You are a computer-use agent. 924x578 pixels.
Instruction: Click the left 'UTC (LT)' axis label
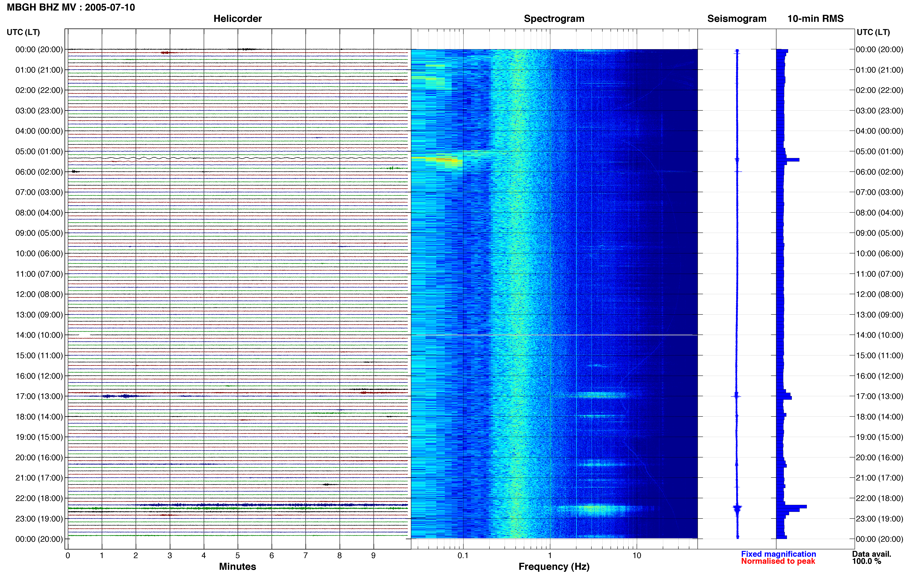click(x=23, y=32)
